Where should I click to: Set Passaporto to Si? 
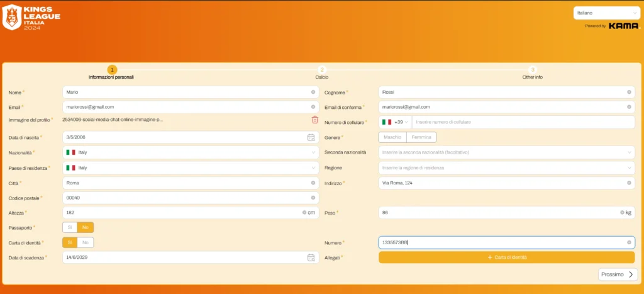[70, 227]
